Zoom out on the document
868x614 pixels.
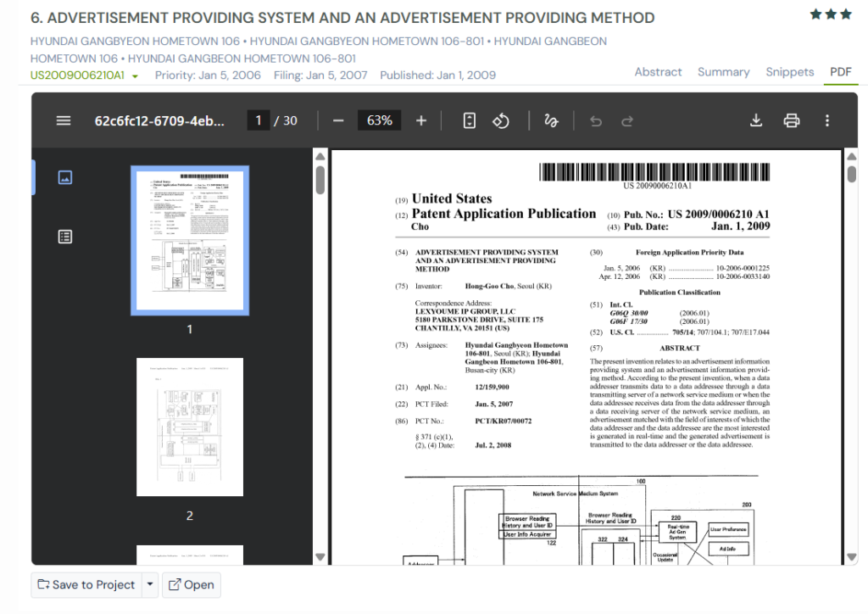point(337,120)
